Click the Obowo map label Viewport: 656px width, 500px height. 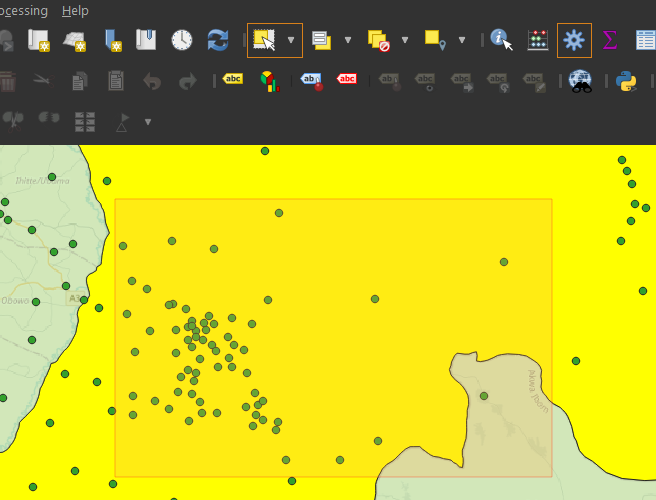point(15,301)
